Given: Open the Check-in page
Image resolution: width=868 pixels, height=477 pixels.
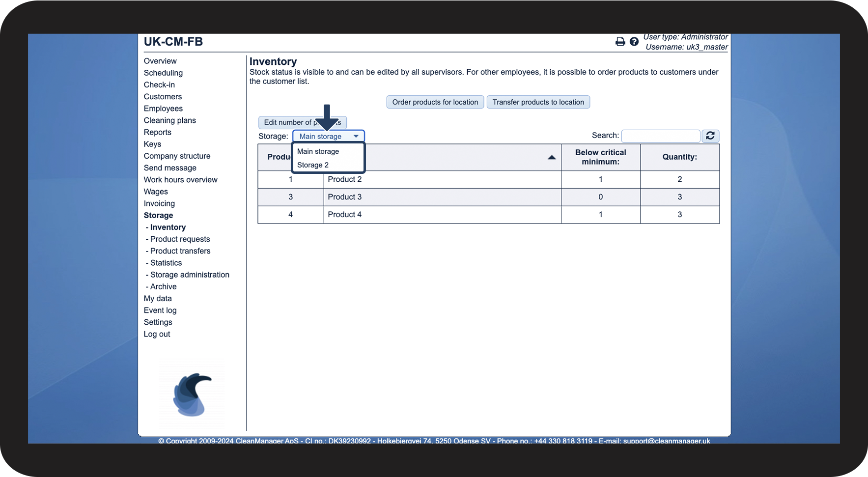Looking at the screenshot, I should 159,84.
